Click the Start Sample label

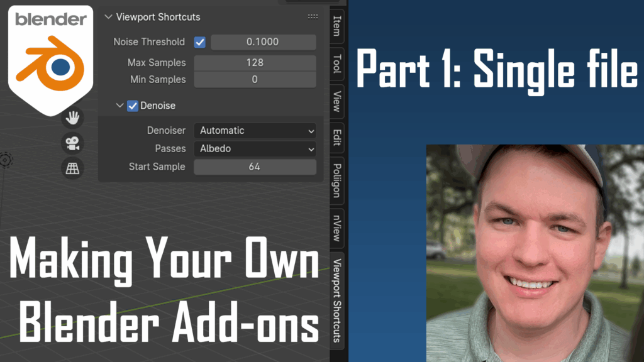click(157, 167)
